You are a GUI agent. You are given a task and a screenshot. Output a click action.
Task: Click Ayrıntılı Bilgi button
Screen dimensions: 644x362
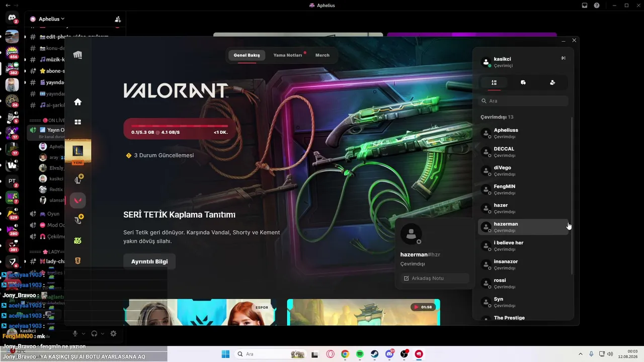tap(149, 261)
